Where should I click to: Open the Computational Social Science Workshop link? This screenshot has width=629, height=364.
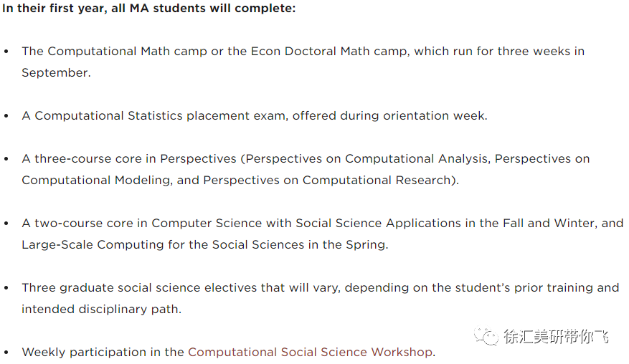pos(310,352)
